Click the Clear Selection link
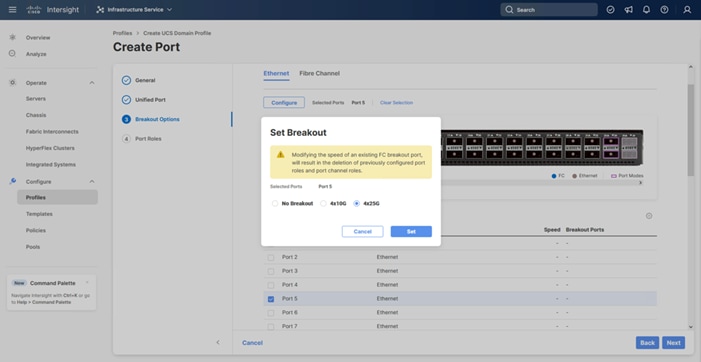 [x=397, y=102]
